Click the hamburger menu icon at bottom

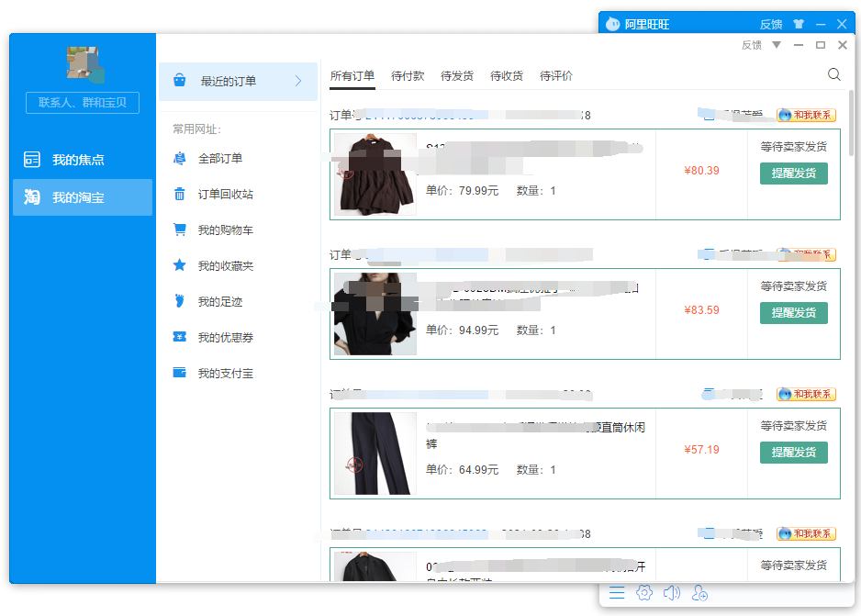point(617,593)
